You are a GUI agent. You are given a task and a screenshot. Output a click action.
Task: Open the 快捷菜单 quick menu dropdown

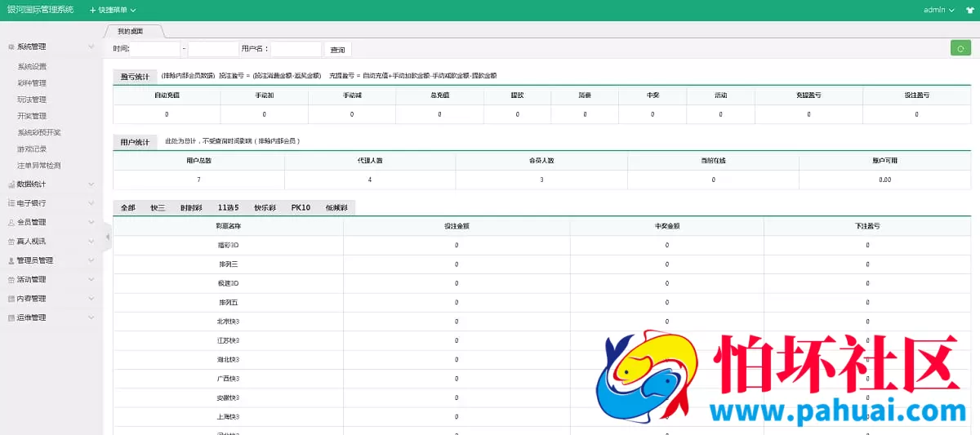point(113,11)
